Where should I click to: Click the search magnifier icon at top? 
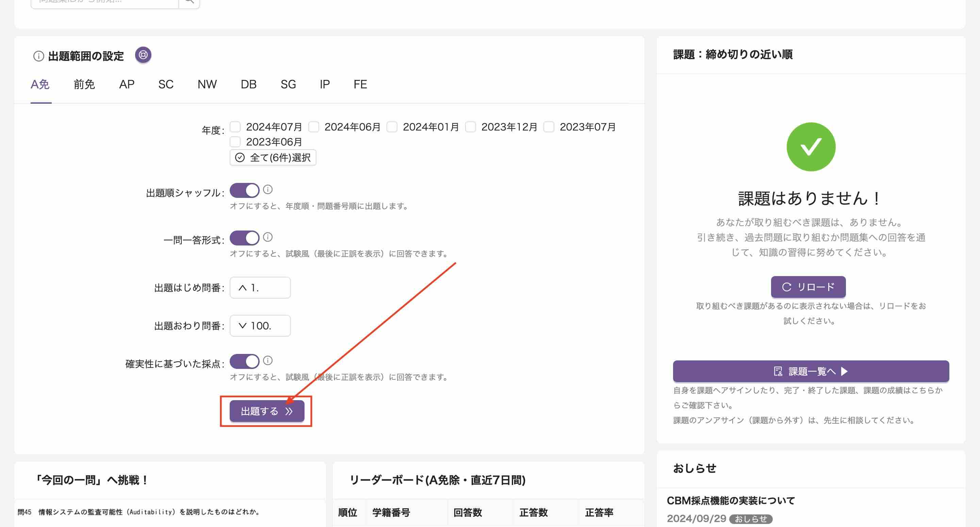point(189,2)
